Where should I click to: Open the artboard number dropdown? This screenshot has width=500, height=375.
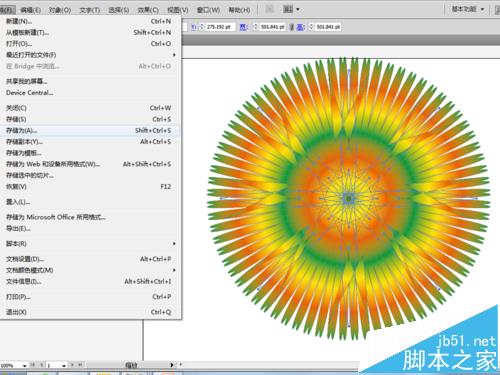pyautogui.click(x=64, y=366)
